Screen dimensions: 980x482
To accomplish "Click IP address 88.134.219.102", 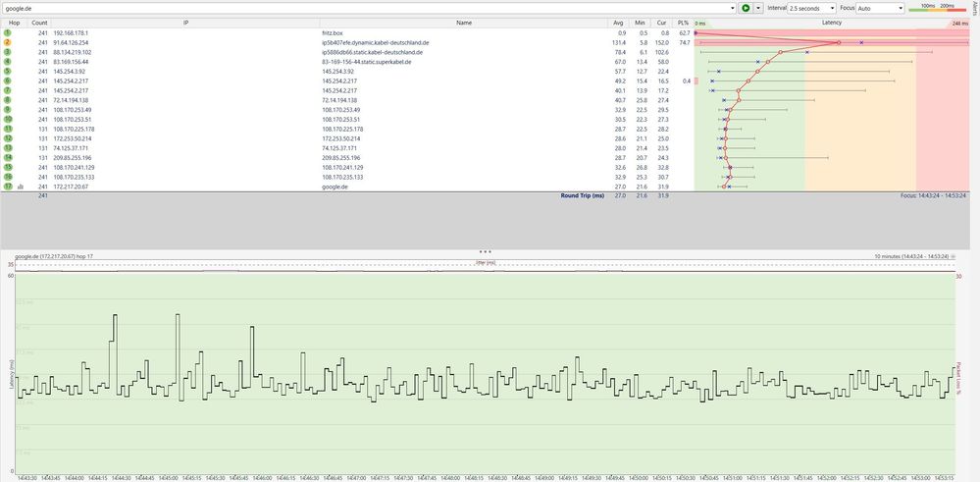I will tap(73, 52).
